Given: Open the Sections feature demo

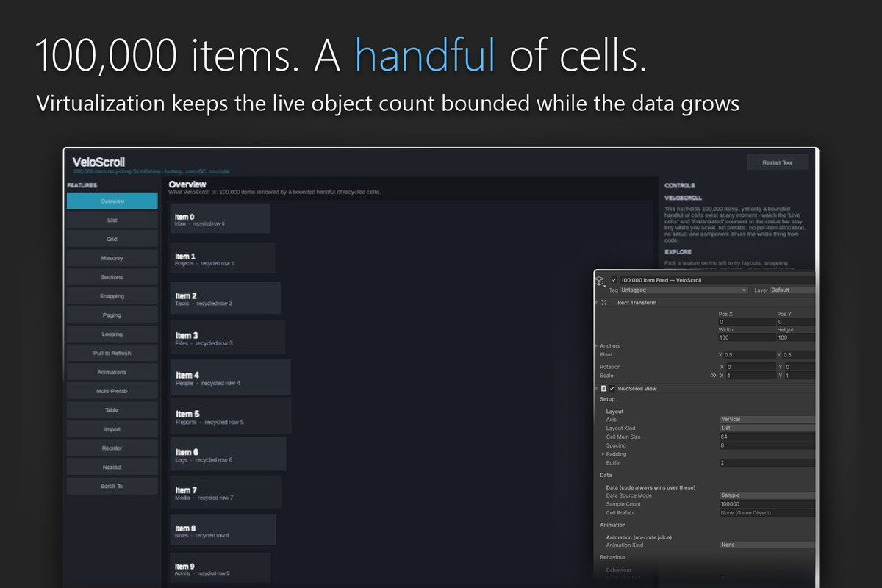Looking at the screenshot, I should [x=112, y=277].
